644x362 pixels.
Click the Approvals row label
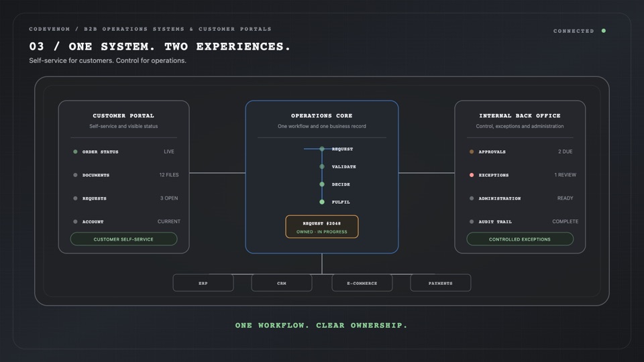[492, 152]
